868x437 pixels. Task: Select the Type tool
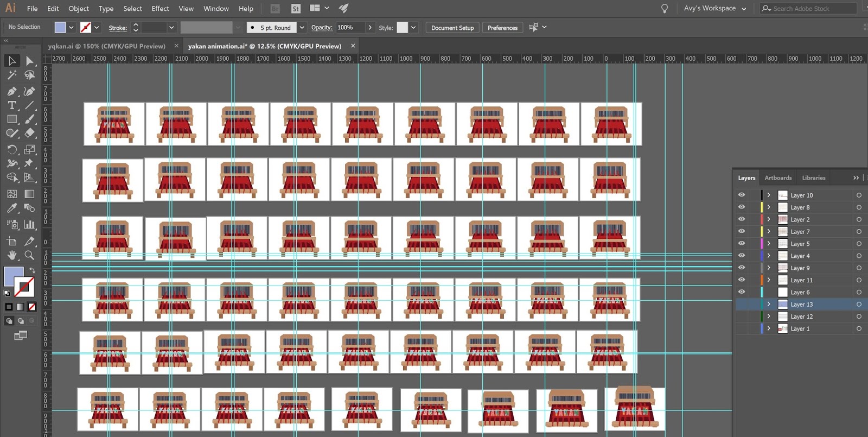click(12, 105)
